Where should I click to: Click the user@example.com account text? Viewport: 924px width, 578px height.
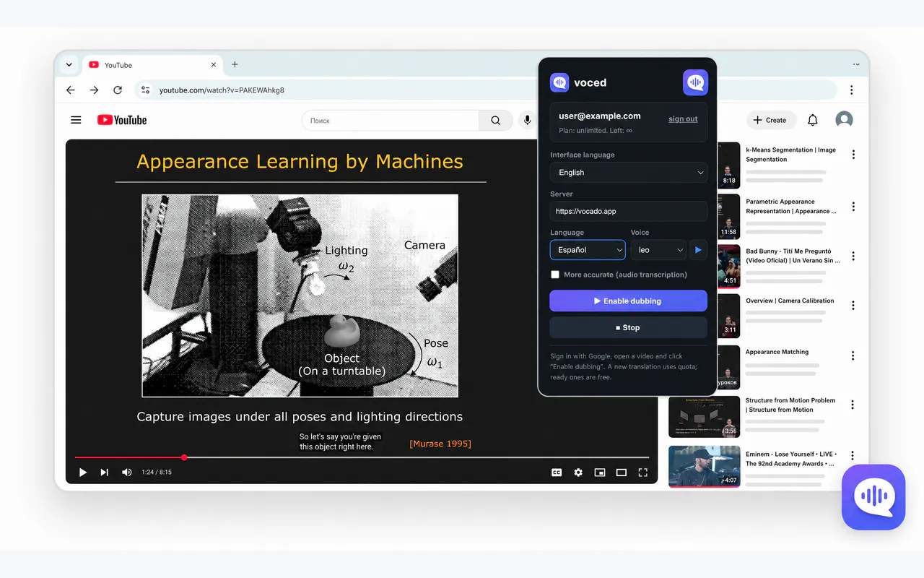600,116
